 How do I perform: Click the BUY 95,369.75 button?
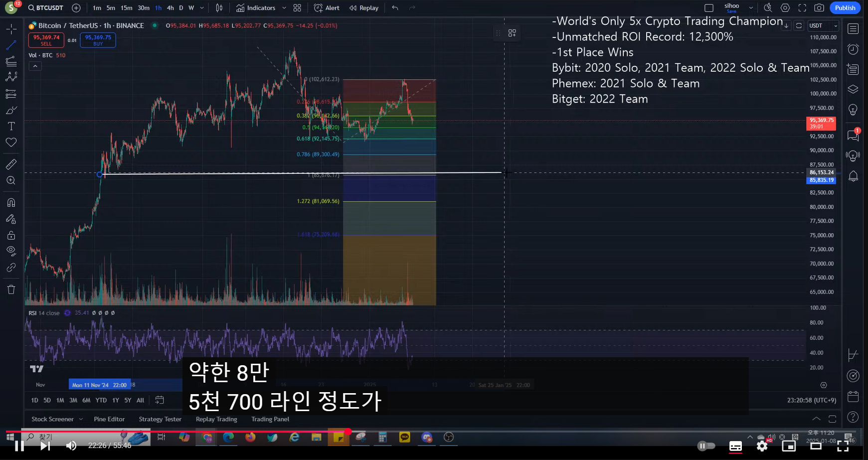(98, 40)
